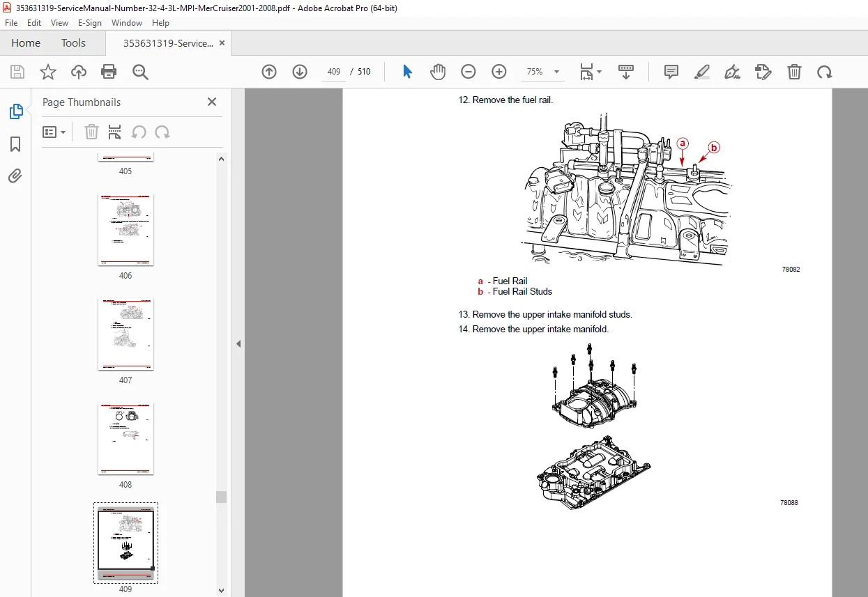Open the File menu
Viewport: 868px width, 597px height.
(x=11, y=23)
